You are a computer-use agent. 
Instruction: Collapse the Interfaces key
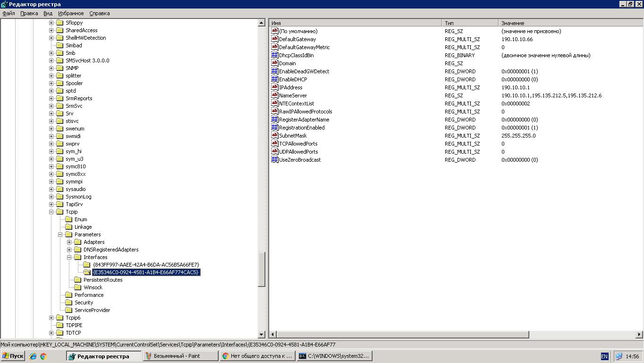pyautogui.click(x=69, y=257)
